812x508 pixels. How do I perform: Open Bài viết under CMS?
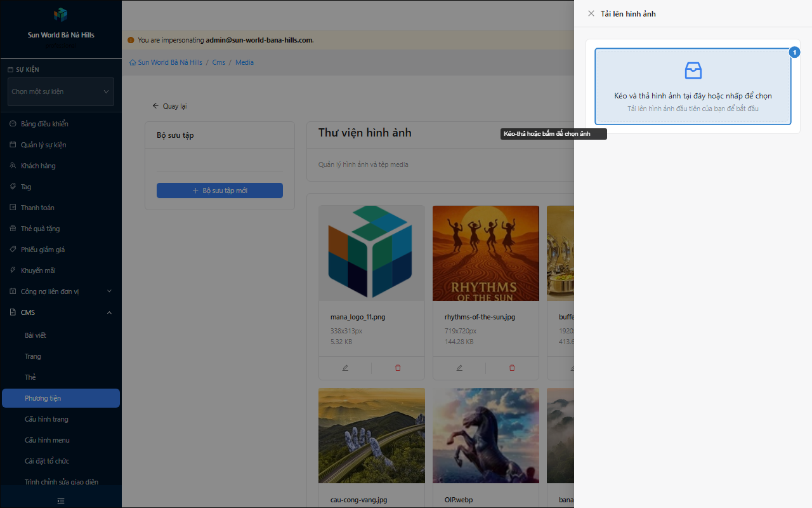(61, 335)
